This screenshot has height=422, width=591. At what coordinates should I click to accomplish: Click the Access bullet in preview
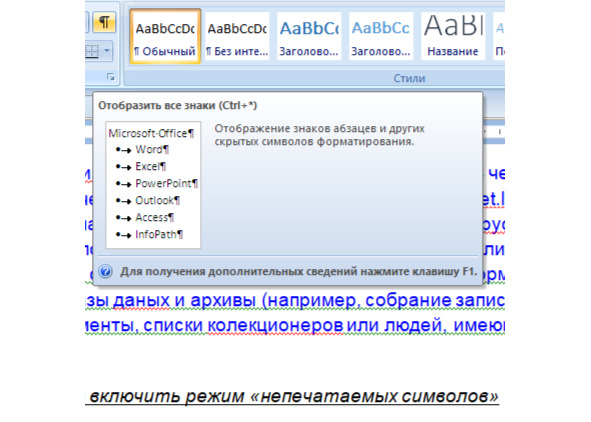pyautogui.click(x=145, y=217)
